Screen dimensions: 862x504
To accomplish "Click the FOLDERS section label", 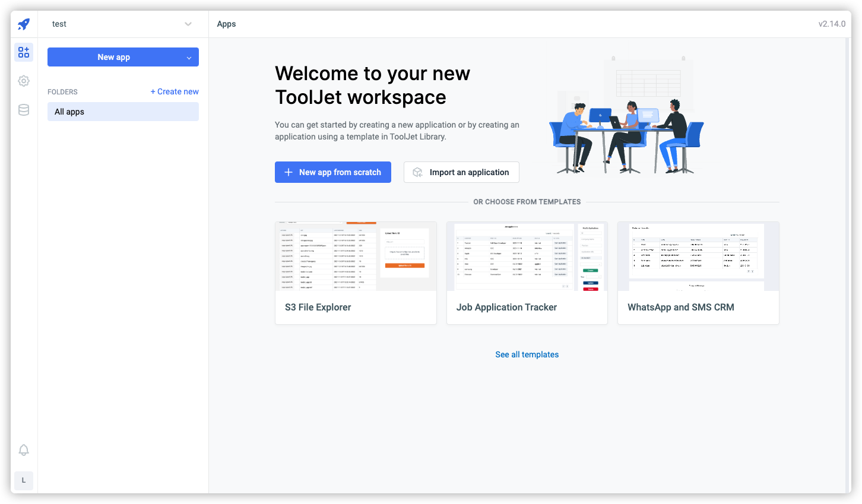I will (62, 92).
